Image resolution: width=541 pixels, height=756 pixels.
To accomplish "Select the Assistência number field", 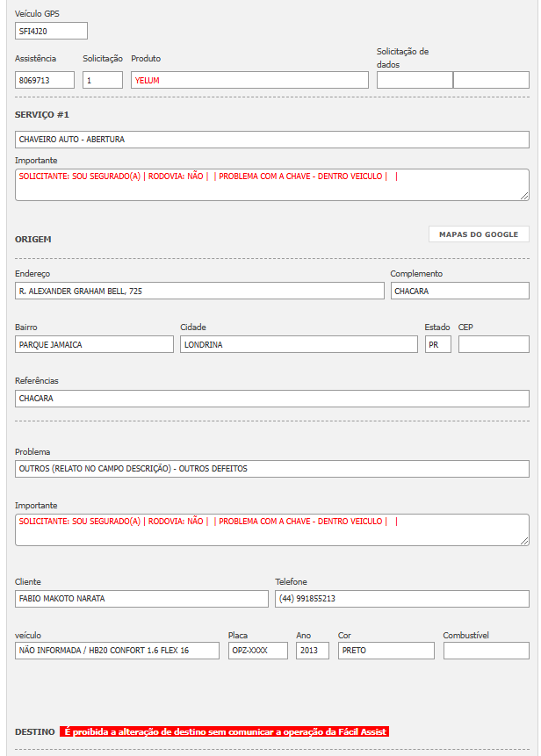I will pyautogui.click(x=45, y=80).
